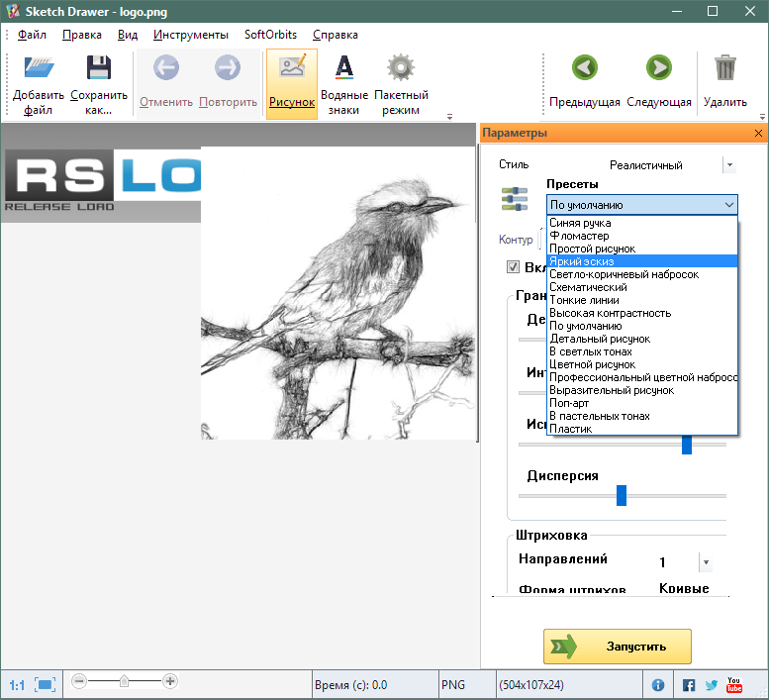
Task: Click the Delete trash can icon
Action: click(724, 68)
